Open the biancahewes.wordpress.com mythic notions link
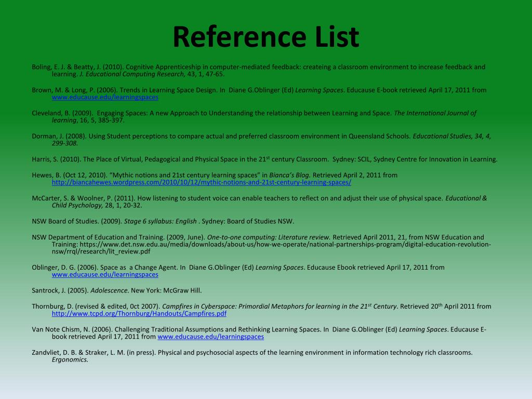Image resolution: width=532 pixels, height=399 pixels. click(x=202, y=182)
